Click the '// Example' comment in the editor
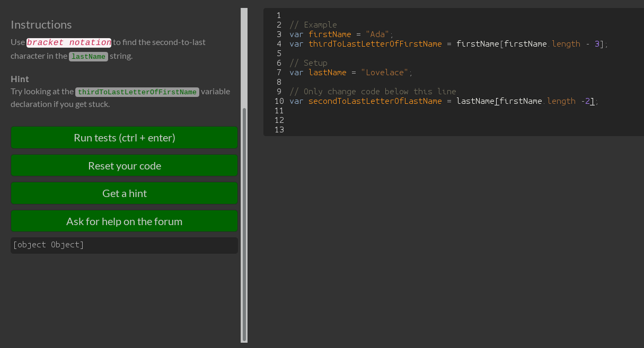This screenshot has height=348, width=644. point(313,25)
